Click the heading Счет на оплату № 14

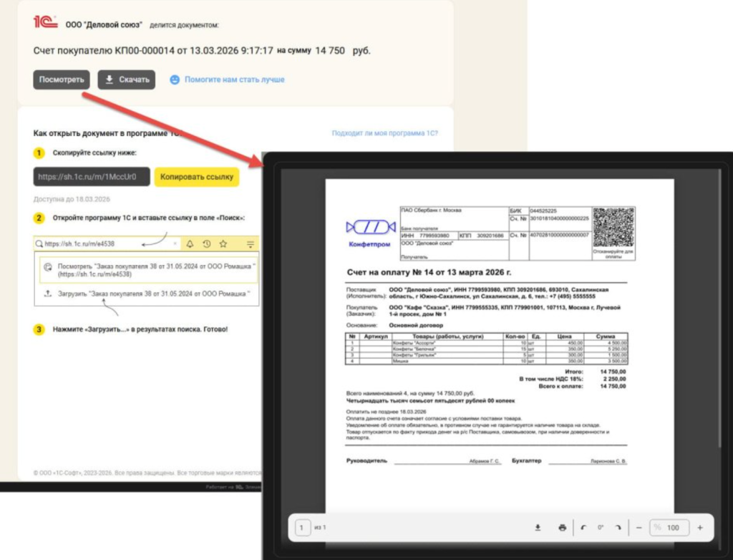pos(429,272)
